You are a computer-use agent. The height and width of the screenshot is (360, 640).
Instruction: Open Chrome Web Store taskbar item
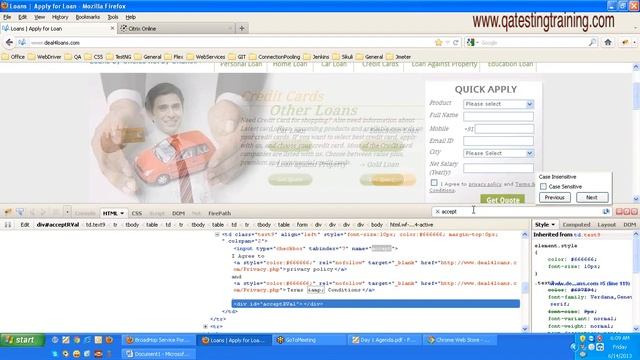[x=460, y=340]
